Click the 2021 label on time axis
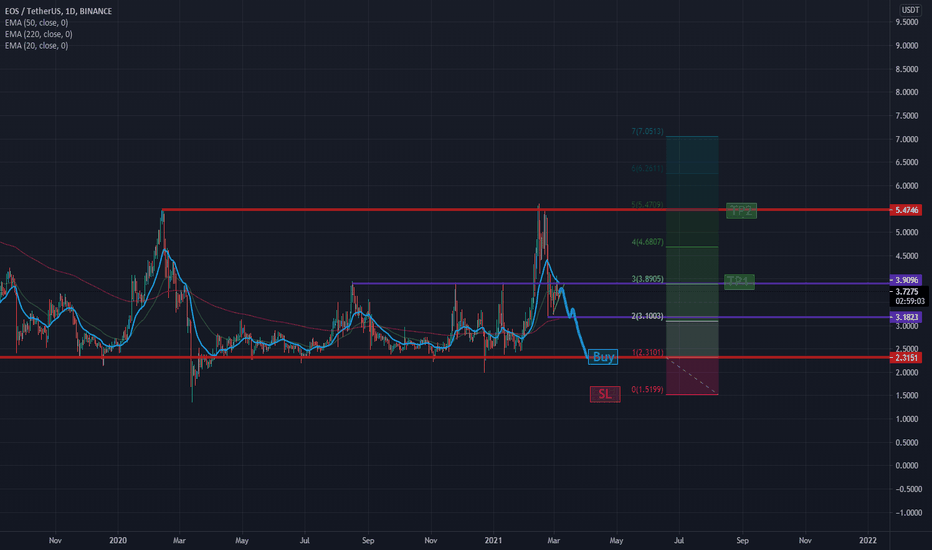 click(493, 540)
